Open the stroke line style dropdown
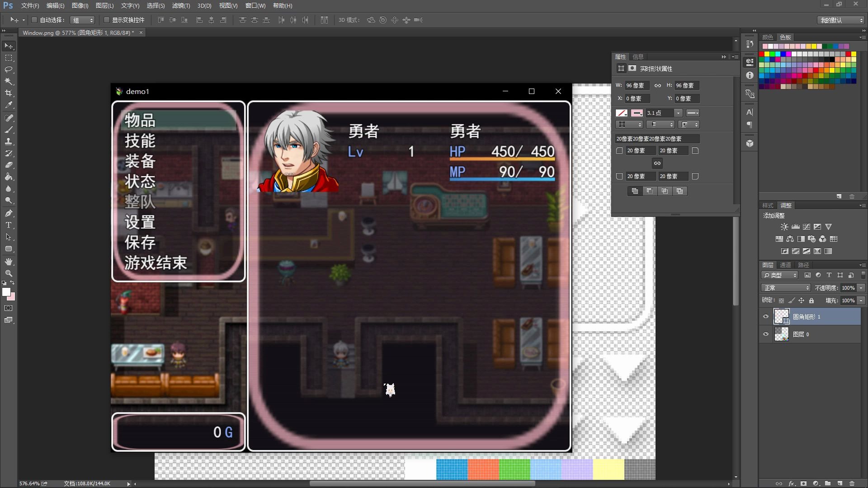This screenshot has height=488, width=868. [x=693, y=113]
